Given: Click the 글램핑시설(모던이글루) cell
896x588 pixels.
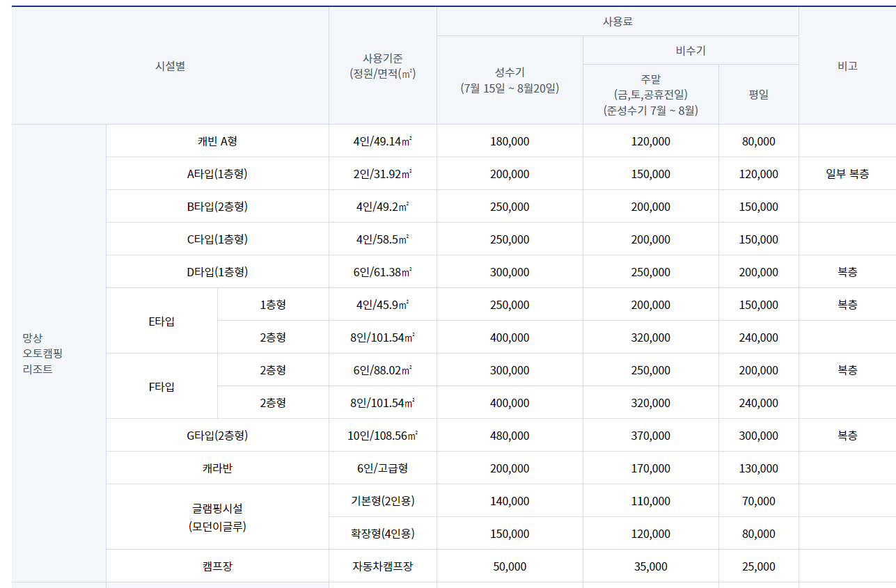Looking at the screenshot, I should 216,516.
